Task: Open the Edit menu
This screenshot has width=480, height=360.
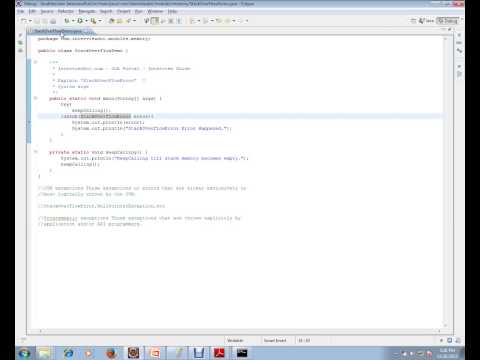Action: pyautogui.click(x=32, y=11)
